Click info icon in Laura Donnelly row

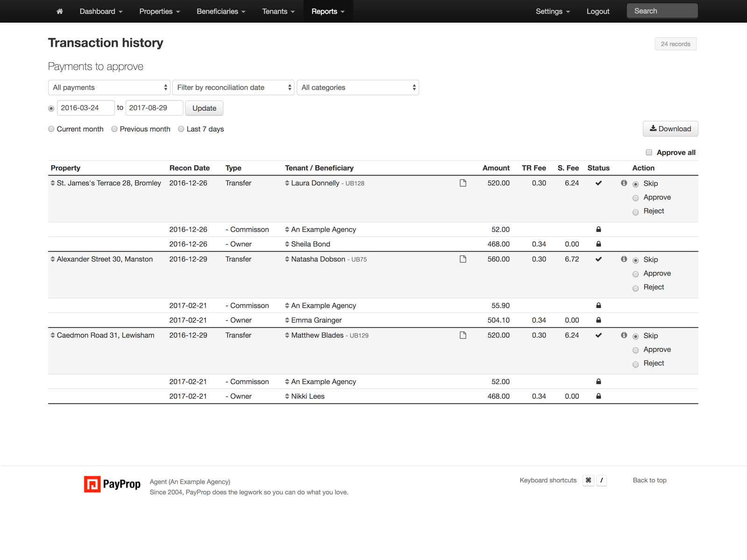624,183
